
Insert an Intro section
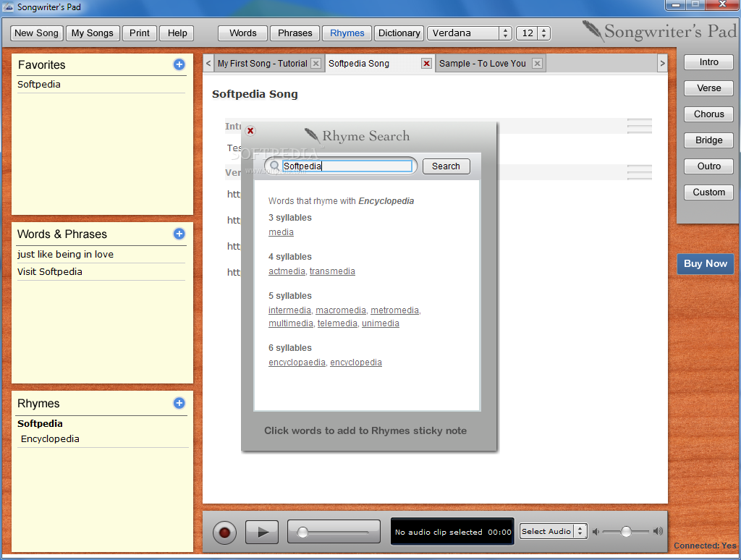coord(708,62)
